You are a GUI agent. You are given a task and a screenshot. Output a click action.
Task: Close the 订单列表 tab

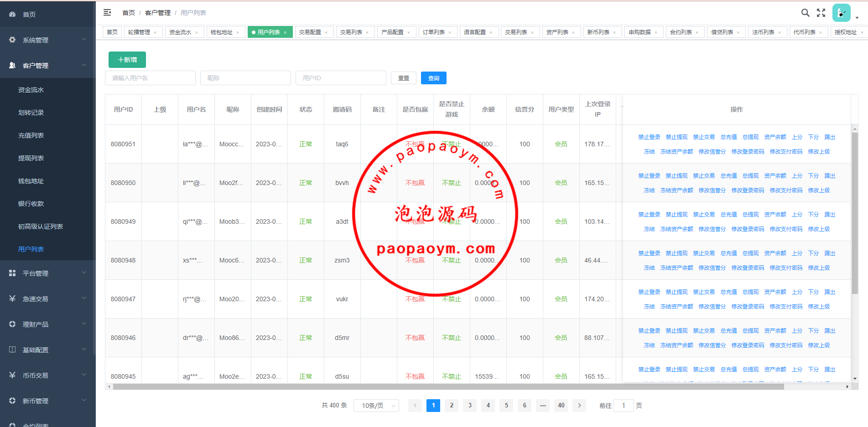[x=450, y=32]
